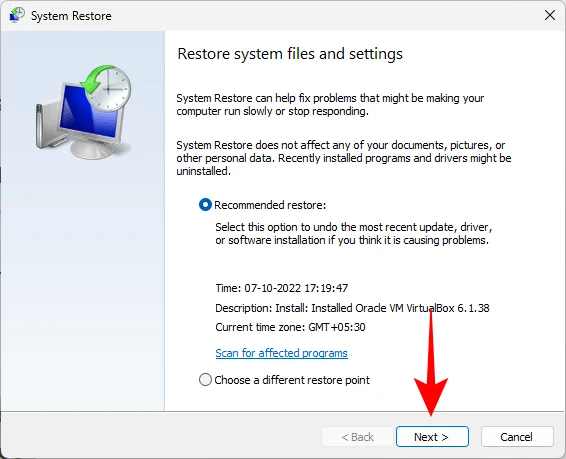566x459 pixels.
Task: Select the Recommended restore radio button
Action: click(205, 205)
